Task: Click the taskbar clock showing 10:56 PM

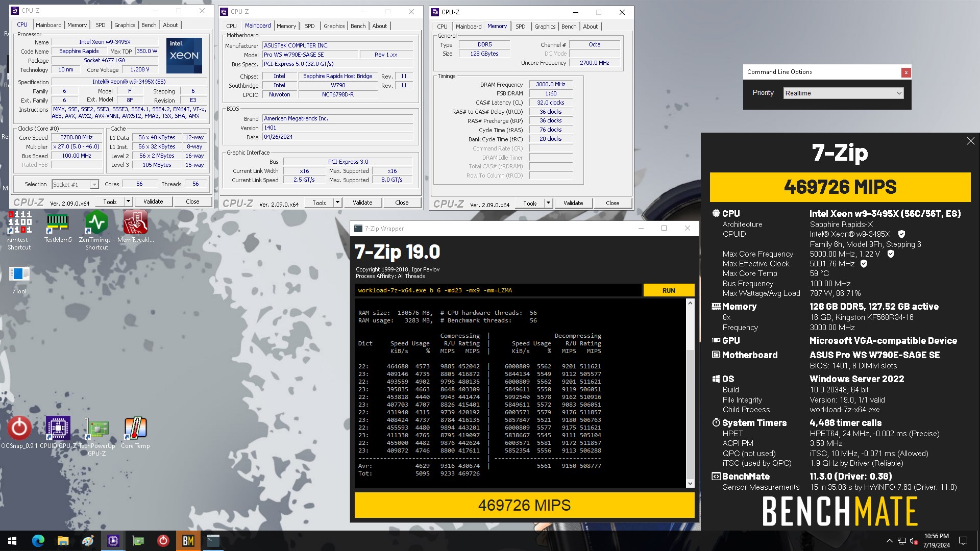Action: pos(936,541)
